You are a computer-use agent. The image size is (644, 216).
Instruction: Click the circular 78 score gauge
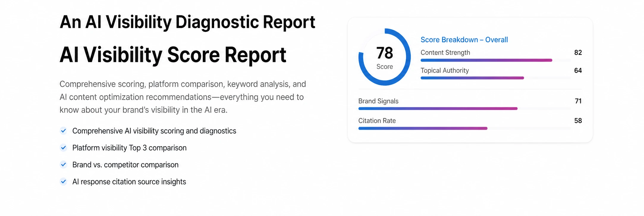tap(384, 57)
